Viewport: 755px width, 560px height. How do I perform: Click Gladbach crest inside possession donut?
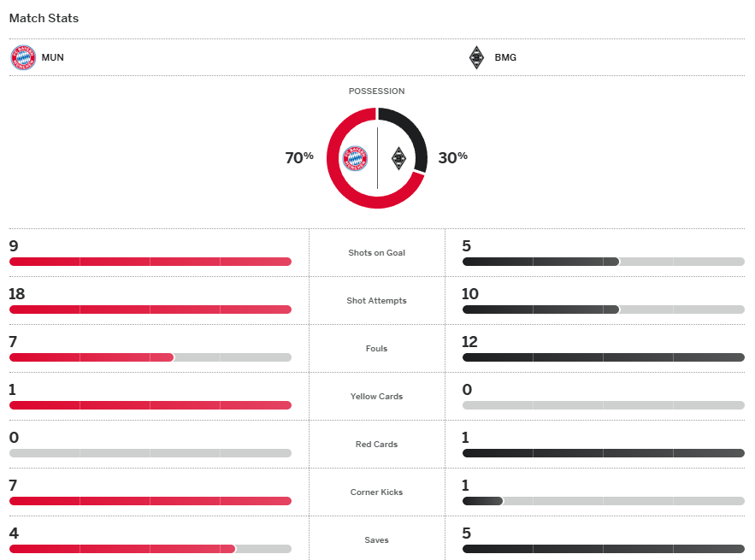click(398, 158)
